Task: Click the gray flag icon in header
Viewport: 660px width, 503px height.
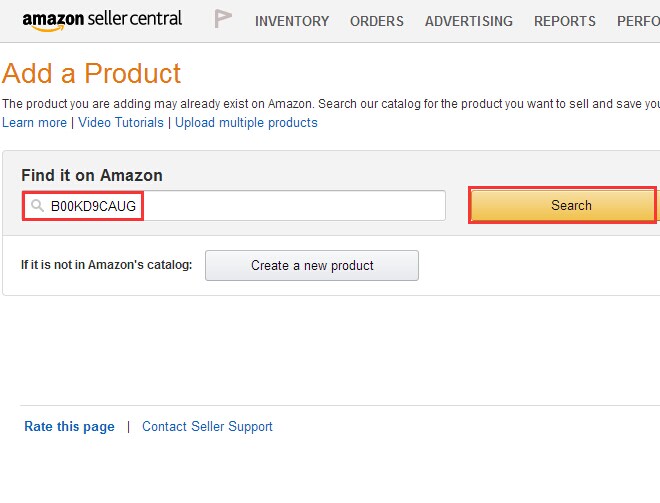Action: pos(223,19)
